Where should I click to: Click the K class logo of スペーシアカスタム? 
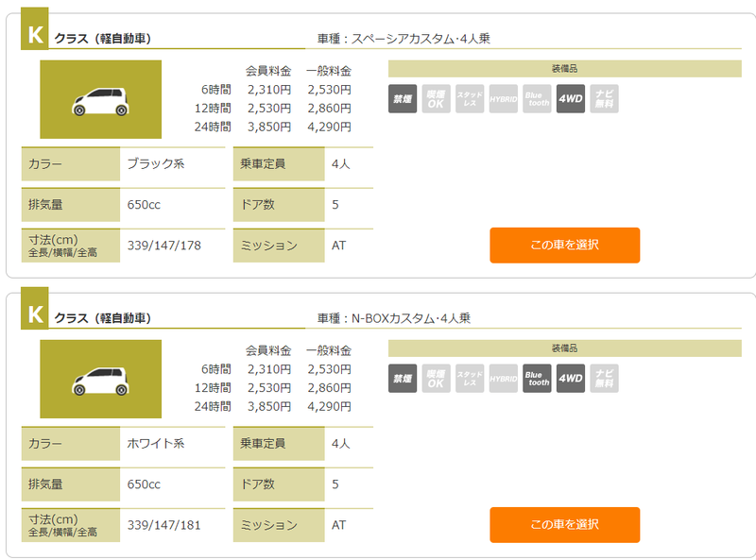[x=35, y=29]
